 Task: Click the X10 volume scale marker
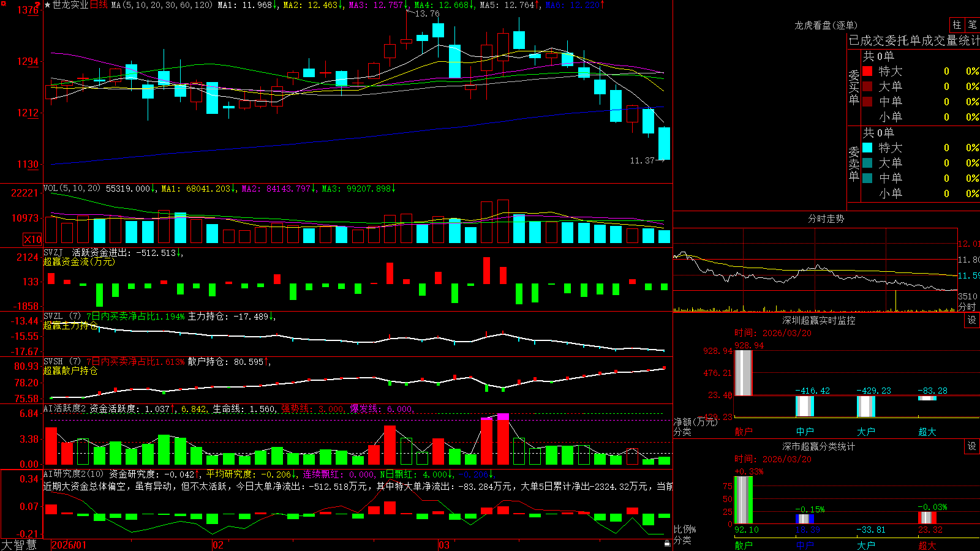32,239
